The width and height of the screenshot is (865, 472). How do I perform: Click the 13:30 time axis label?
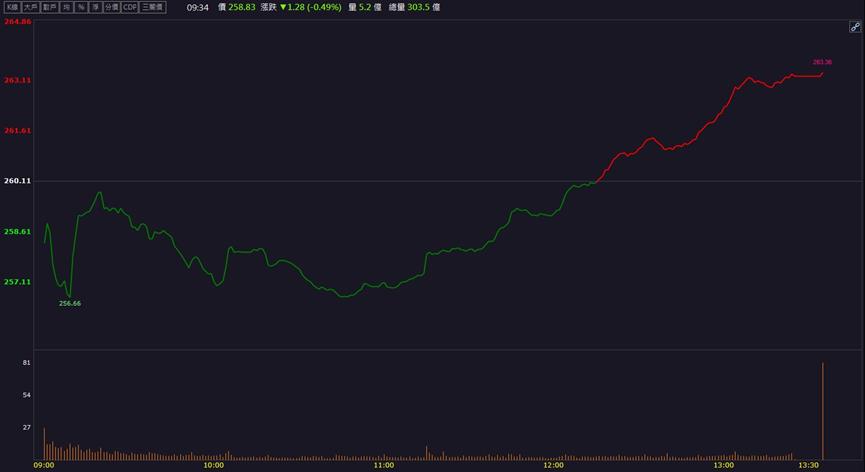point(809,465)
